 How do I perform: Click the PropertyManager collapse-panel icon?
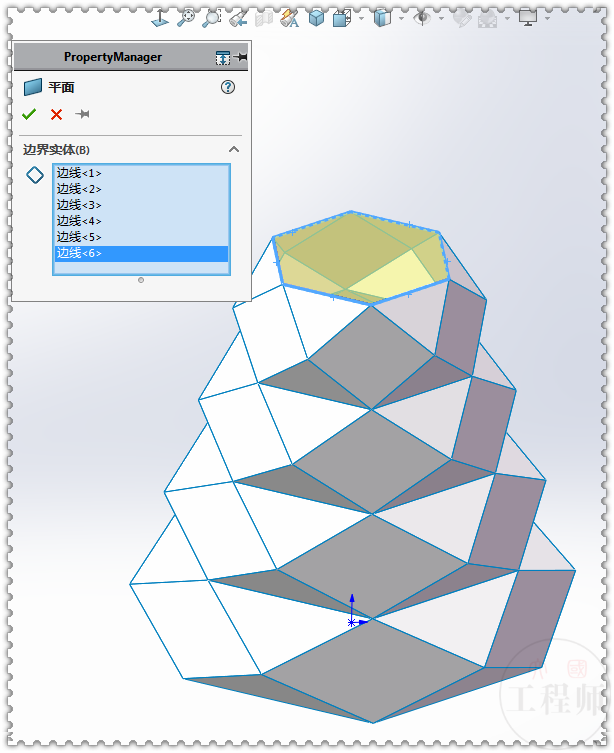[223, 58]
